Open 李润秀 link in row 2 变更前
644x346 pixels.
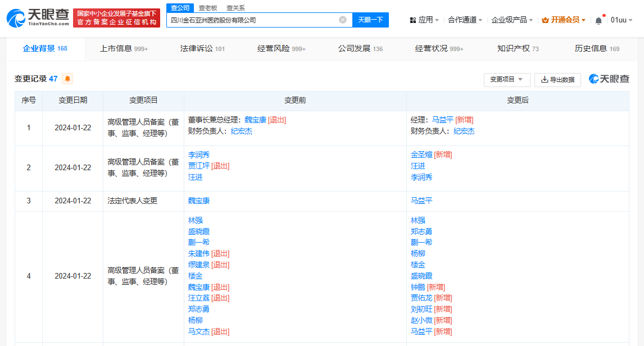(x=199, y=154)
